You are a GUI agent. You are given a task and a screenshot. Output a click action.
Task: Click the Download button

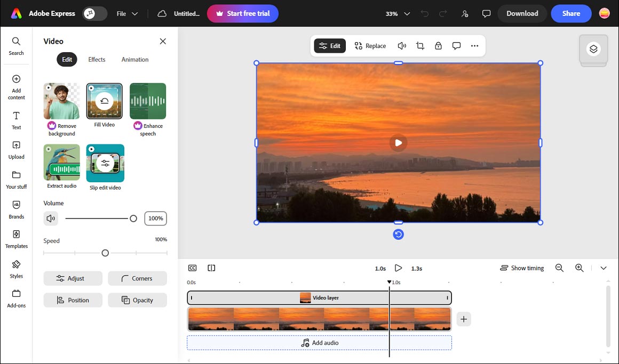522,13
